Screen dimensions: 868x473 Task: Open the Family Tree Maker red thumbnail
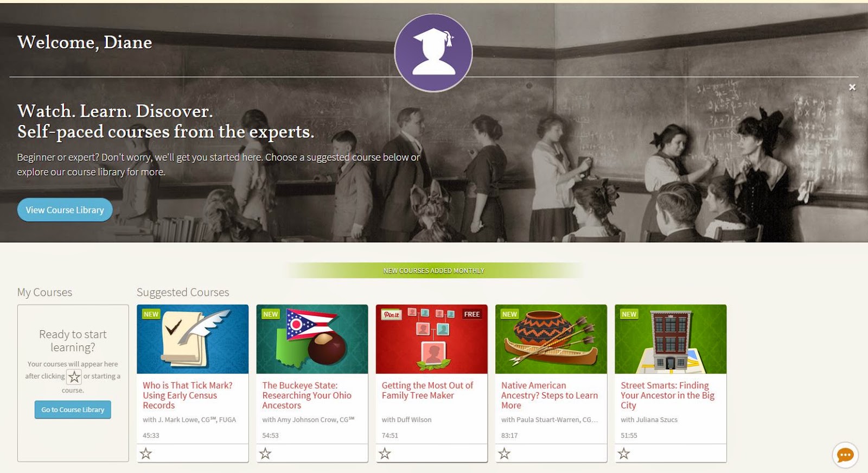(432, 339)
